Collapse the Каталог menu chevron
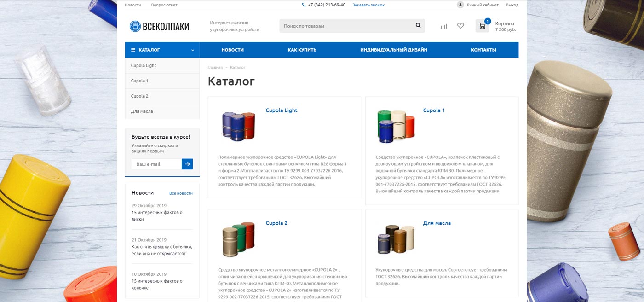The height and width of the screenshot is (302, 644). (193, 50)
